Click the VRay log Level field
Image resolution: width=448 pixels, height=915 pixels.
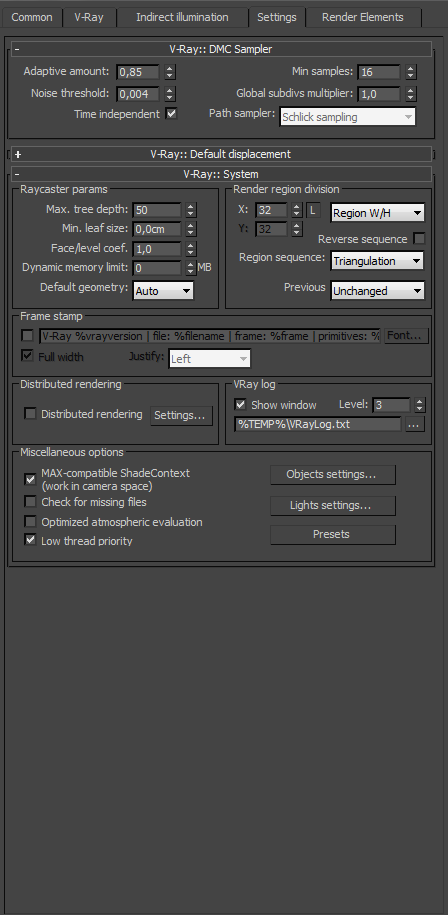pos(391,404)
